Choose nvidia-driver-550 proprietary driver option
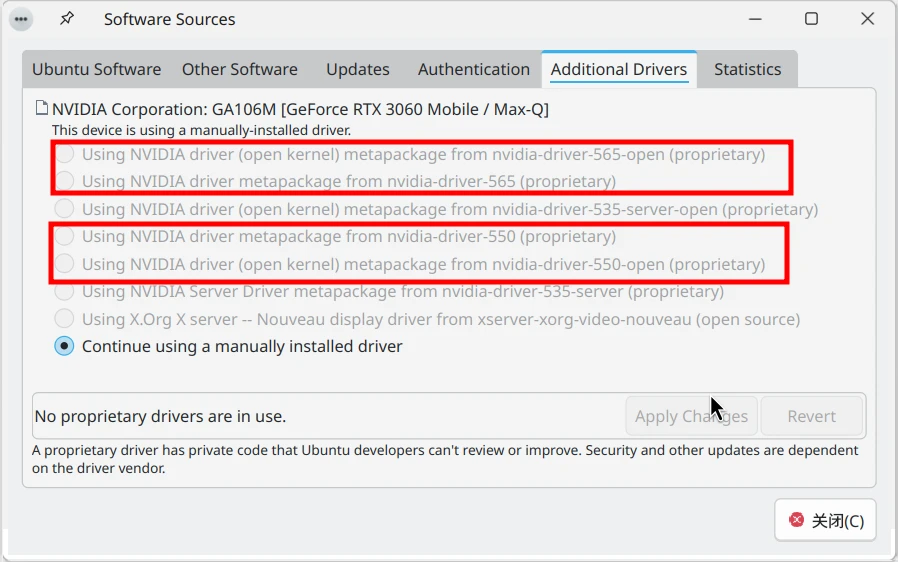The width and height of the screenshot is (898, 562). point(65,237)
